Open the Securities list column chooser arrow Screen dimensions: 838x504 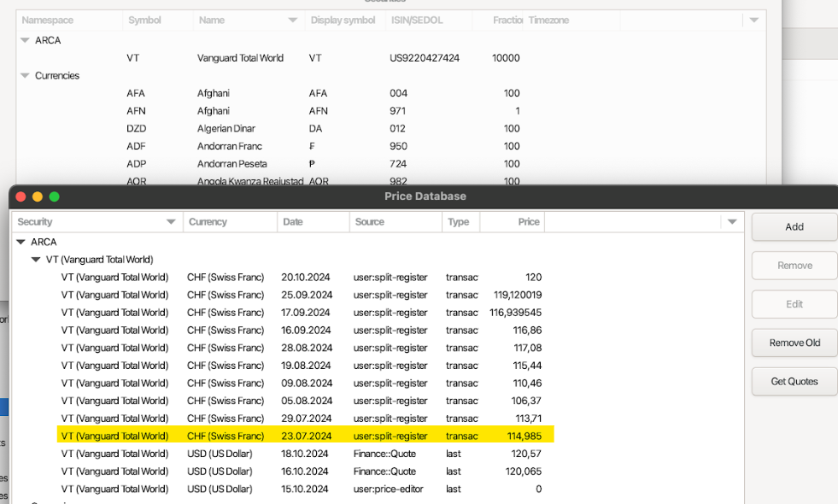point(754,21)
